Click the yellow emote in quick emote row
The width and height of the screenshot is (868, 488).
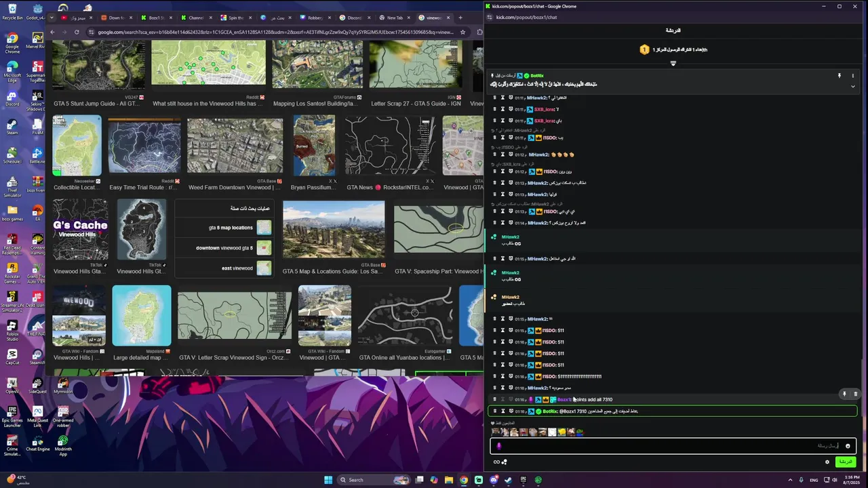coord(562,432)
